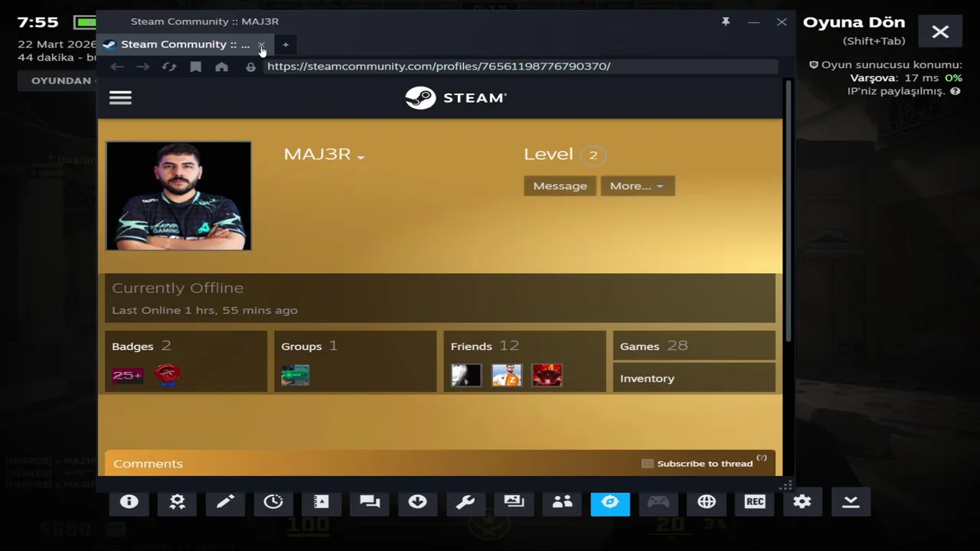Viewport: 980px width, 551px height.
Task: Open the wrench tool icon
Action: click(x=465, y=501)
